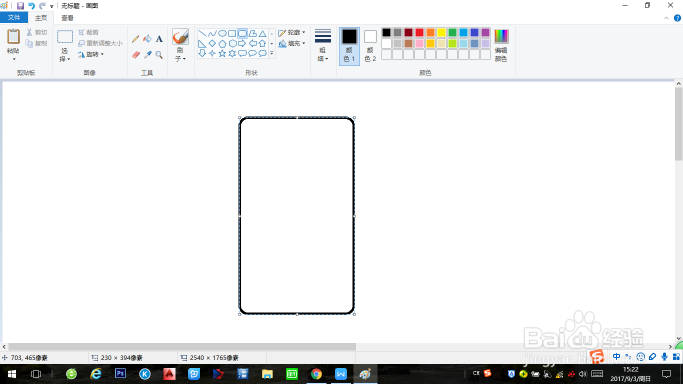Select the Magnifier tool
Viewport: 683px width, 384px height.
(x=159, y=55)
